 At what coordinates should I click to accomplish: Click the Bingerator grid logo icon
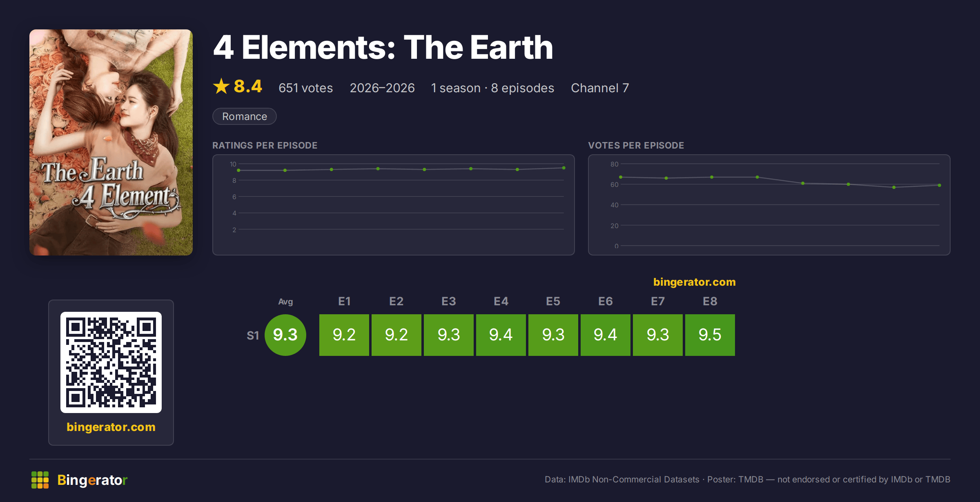[40, 480]
